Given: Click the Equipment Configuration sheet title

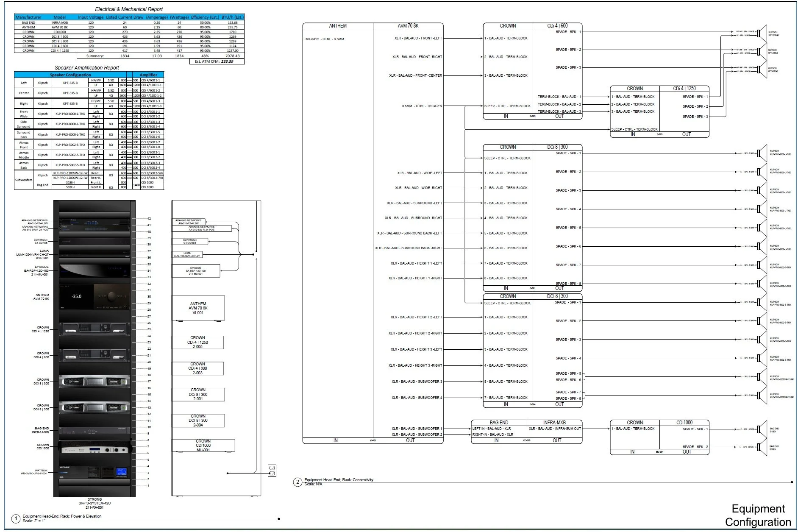Looking at the screenshot, I should (758, 515).
